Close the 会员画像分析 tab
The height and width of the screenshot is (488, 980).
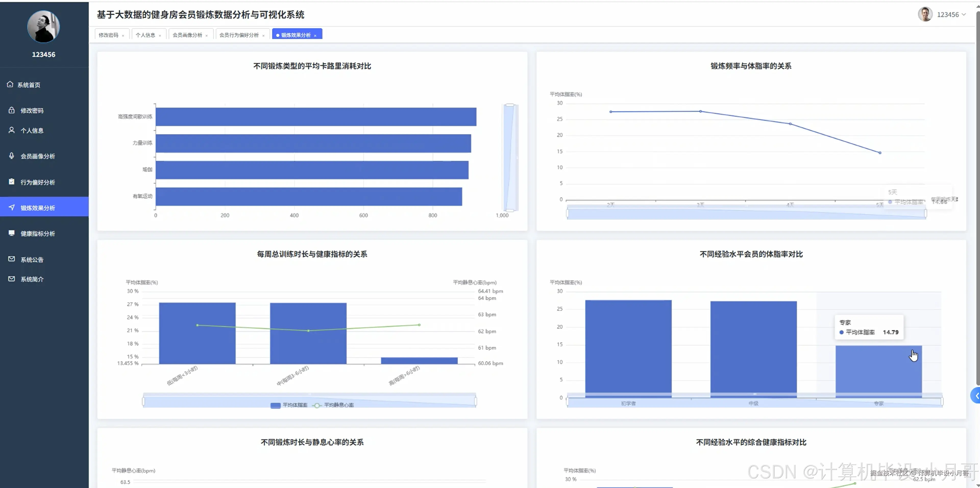tap(206, 35)
